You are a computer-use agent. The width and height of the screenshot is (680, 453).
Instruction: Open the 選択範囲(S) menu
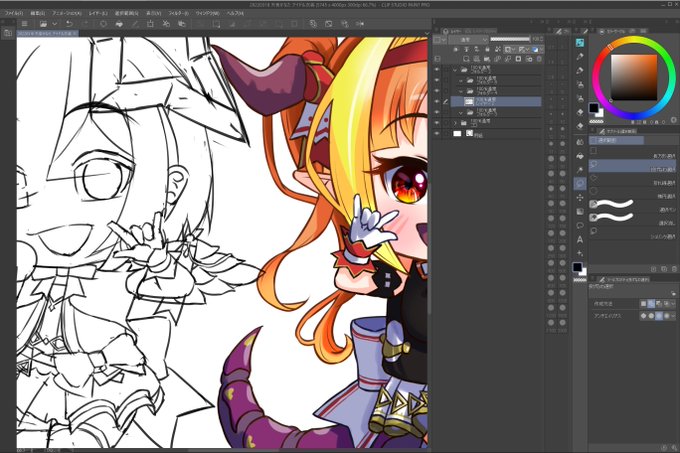126,13
